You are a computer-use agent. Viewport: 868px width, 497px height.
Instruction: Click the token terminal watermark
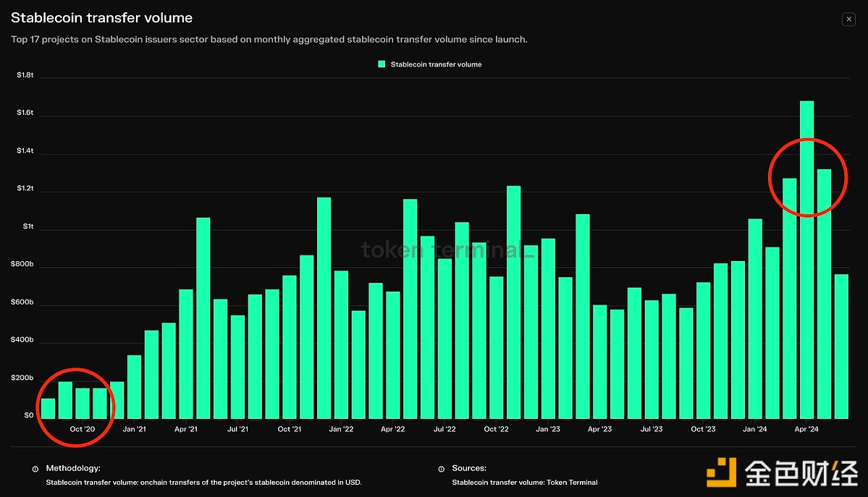coord(449,251)
